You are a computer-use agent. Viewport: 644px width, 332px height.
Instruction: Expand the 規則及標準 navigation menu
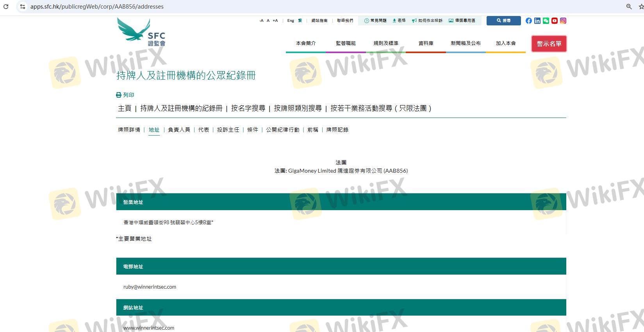[385, 43]
